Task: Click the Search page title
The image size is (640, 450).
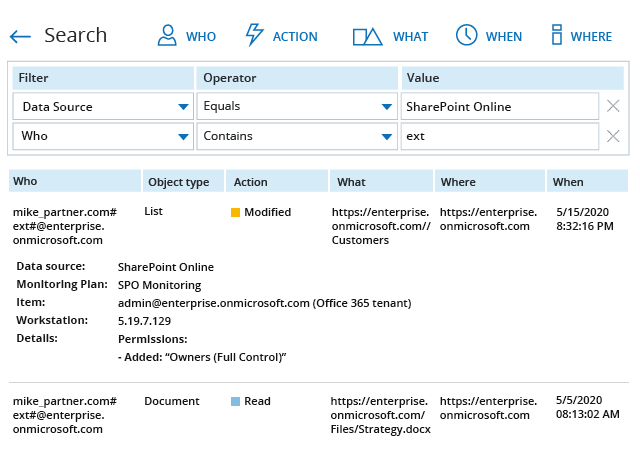Action: point(76,36)
